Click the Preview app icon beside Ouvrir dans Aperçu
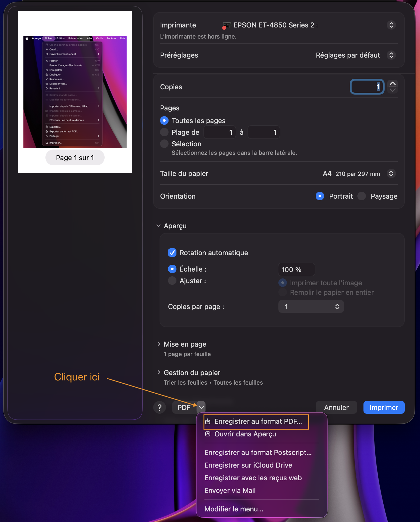 point(208,434)
